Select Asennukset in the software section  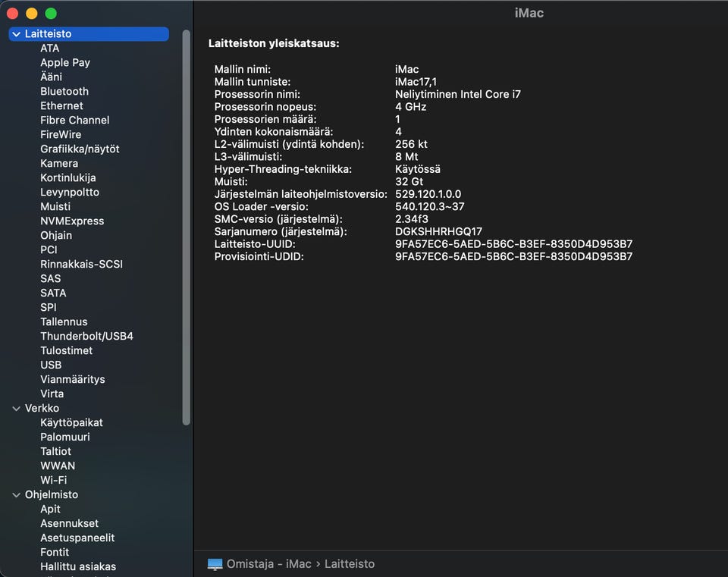click(69, 524)
